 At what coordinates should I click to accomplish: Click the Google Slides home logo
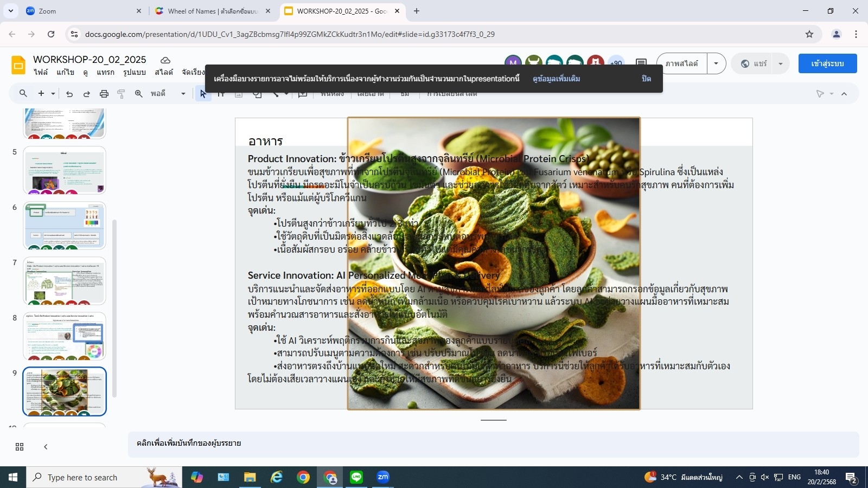(18, 65)
